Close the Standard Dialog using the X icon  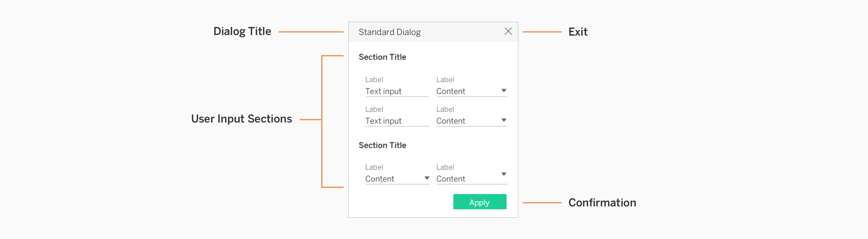pos(508,31)
